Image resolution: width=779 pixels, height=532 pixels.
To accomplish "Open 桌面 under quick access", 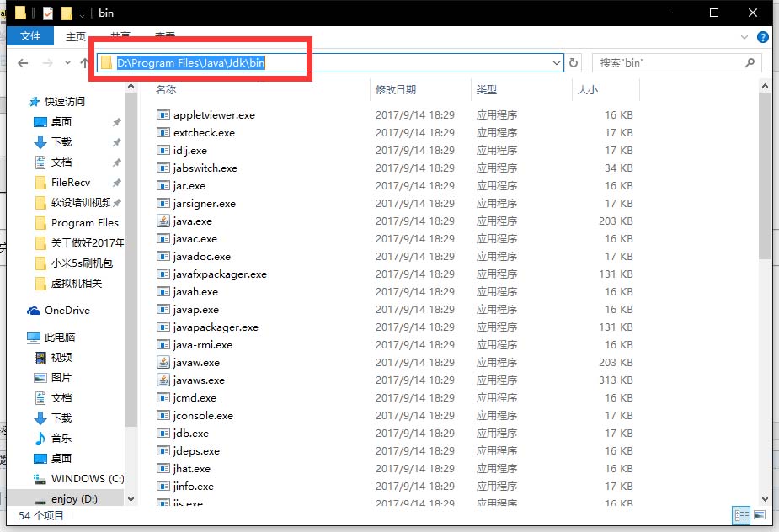I will pos(61,122).
